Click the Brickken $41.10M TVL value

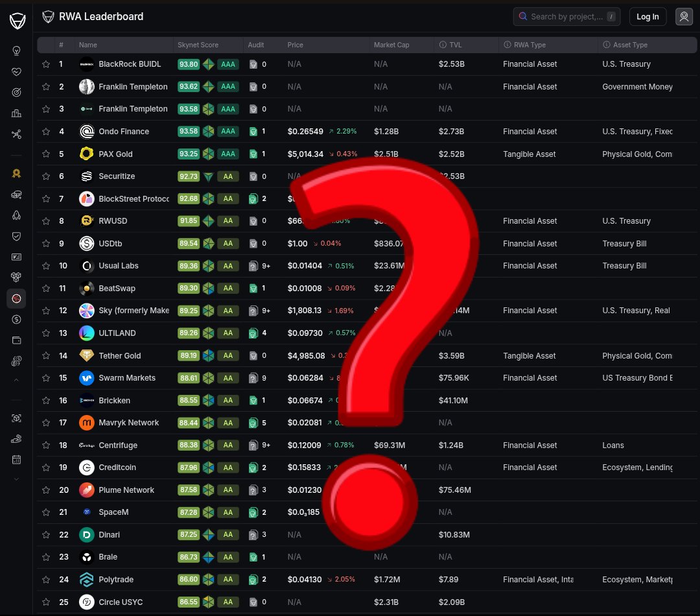pyautogui.click(x=453, y=400)
